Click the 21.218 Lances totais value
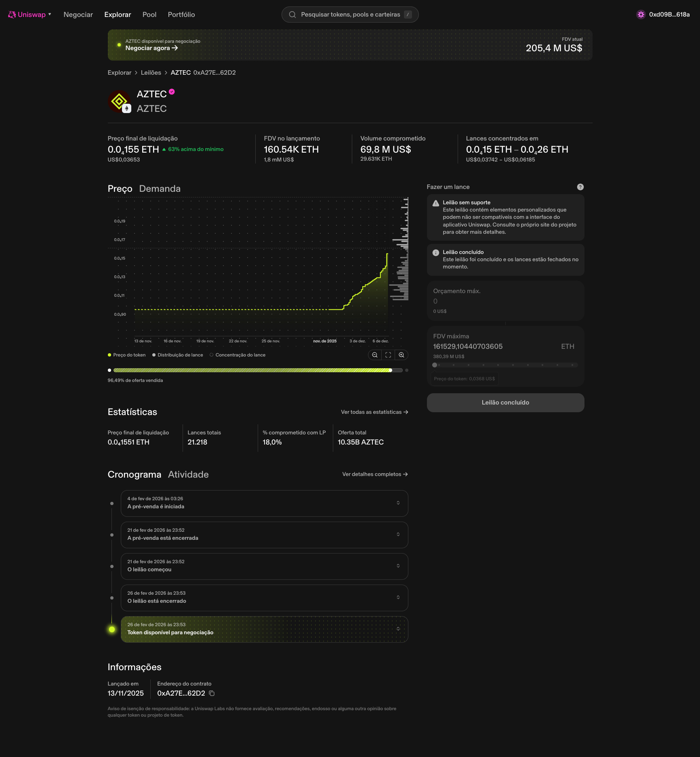This screenshot has height=757, width=700. (x=197, y=442)
